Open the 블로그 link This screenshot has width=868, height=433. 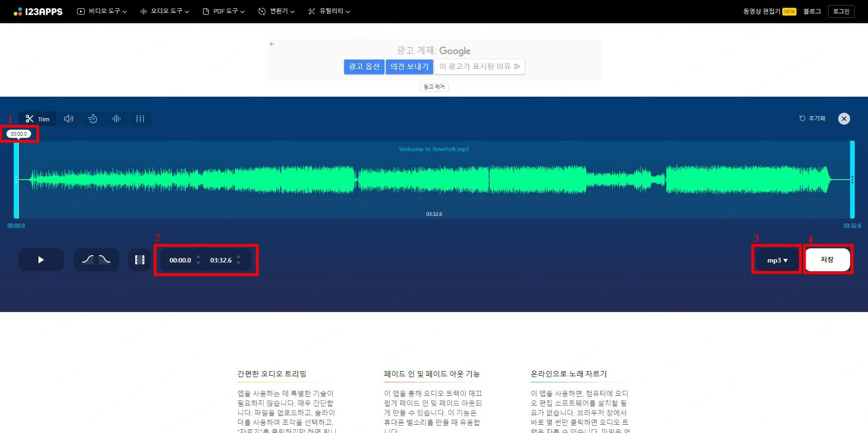point(812,11)
